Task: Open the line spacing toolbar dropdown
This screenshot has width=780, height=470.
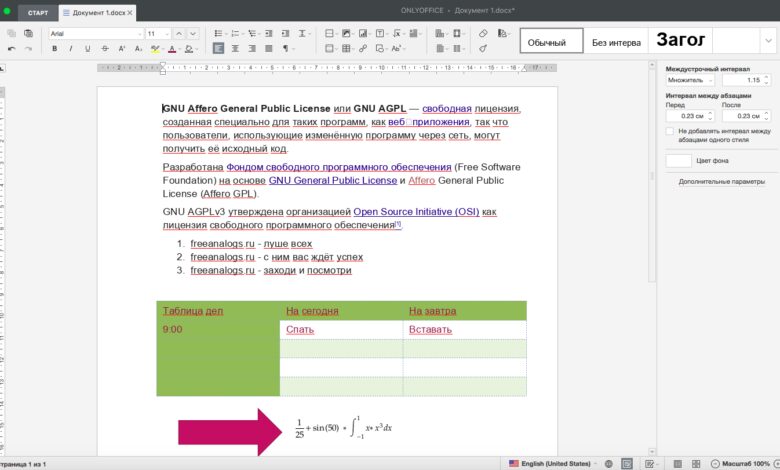Action: tap(309, 34)
